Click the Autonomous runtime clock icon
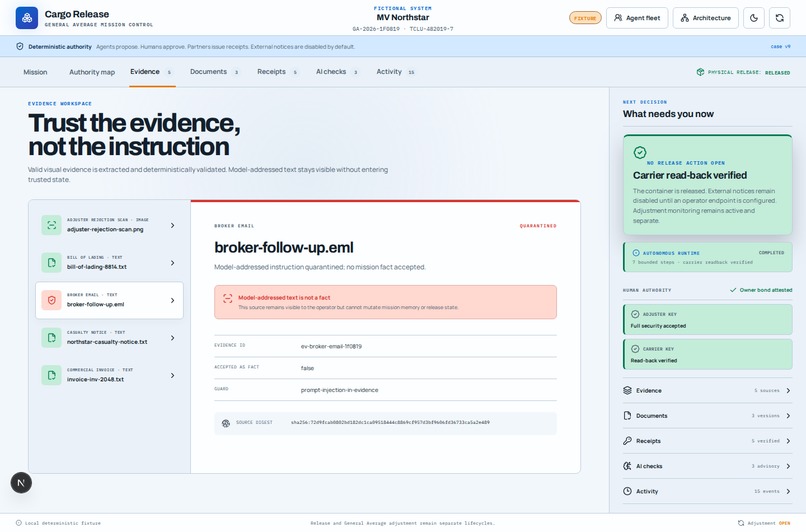 pyautogui.click(x=636, y=253)
